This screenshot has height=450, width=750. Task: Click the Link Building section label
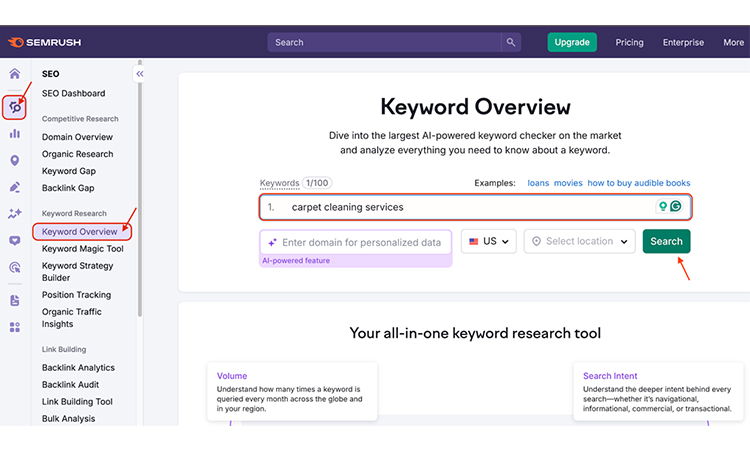click(x=64, y=349)
